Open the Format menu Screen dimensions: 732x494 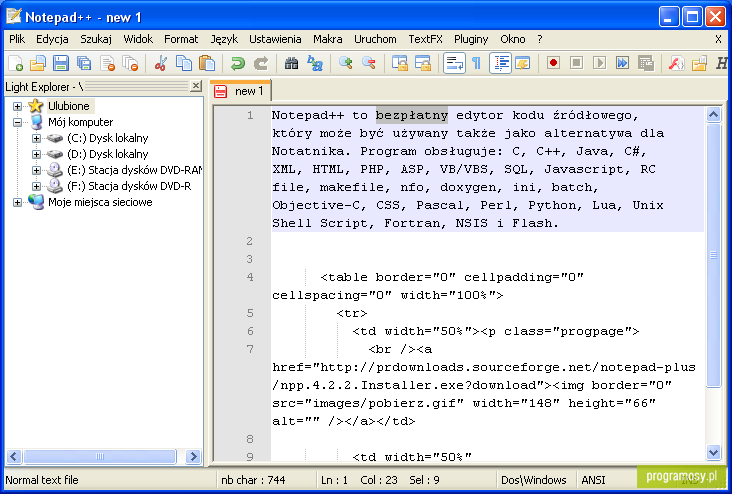click(181, 39)
